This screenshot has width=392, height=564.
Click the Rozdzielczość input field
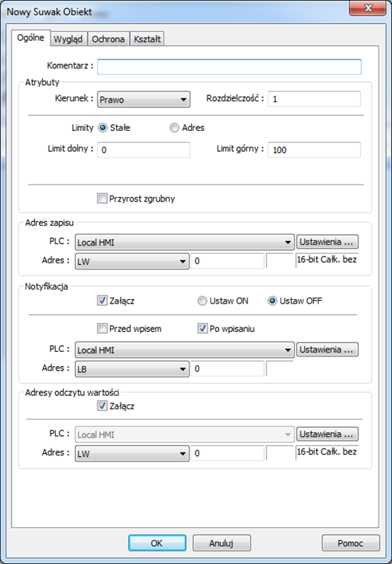click(x=314, y=99)
